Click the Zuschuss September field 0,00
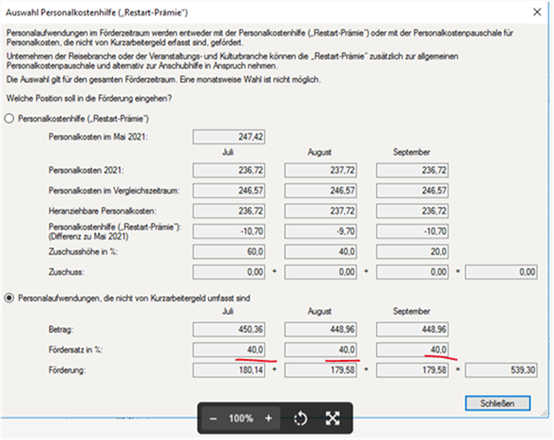Image resolution: width=554 pixels, height=440 pixels. pos(412,272)
